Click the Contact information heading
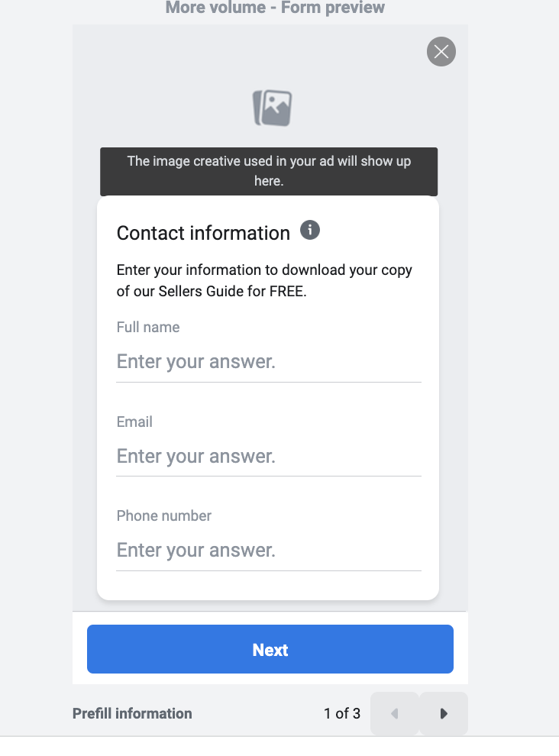Screen dimensions: 559x756 tap(203, 233)
